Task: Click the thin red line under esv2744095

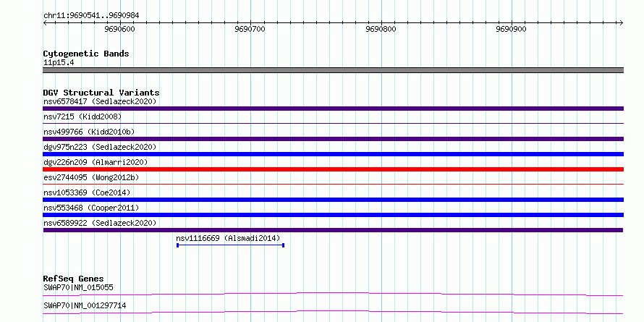Action: (333, 184)
